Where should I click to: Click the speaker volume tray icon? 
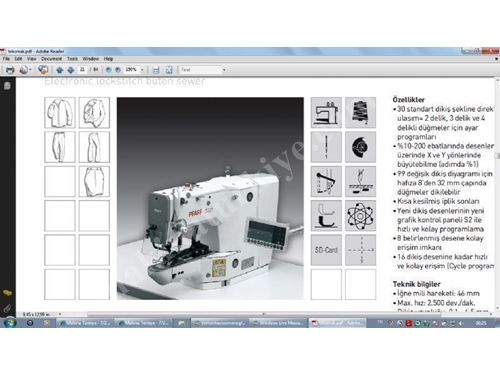point(461,323)
